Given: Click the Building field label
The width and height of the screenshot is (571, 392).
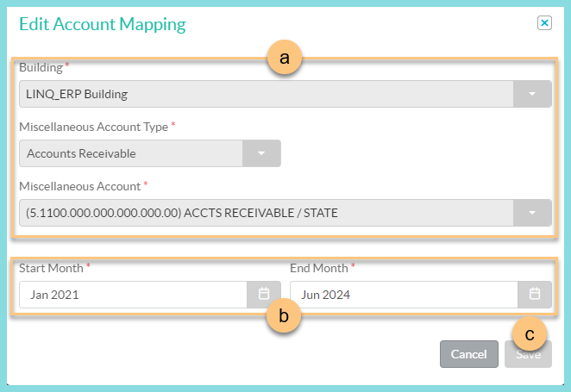Looking at the screenshot, I should [x=41, y=67].
